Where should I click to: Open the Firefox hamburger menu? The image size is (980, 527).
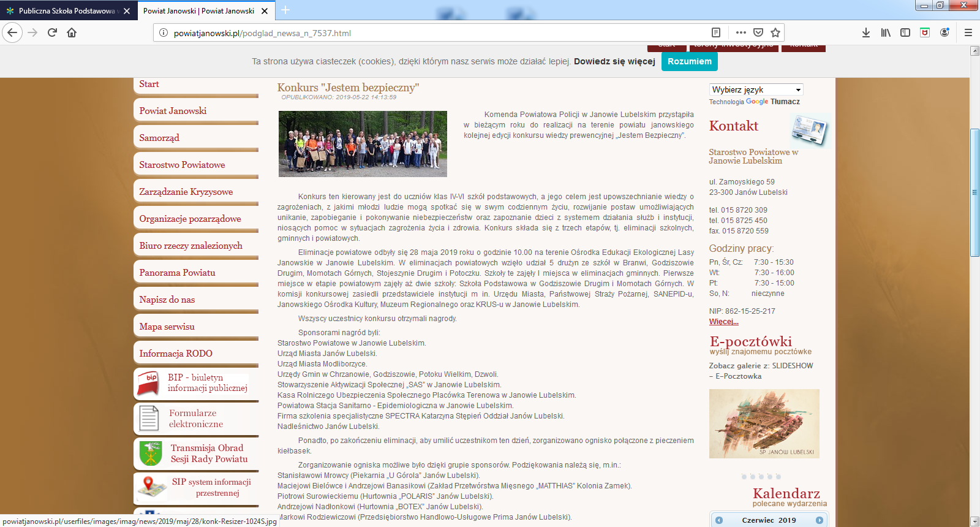(968, 32)
